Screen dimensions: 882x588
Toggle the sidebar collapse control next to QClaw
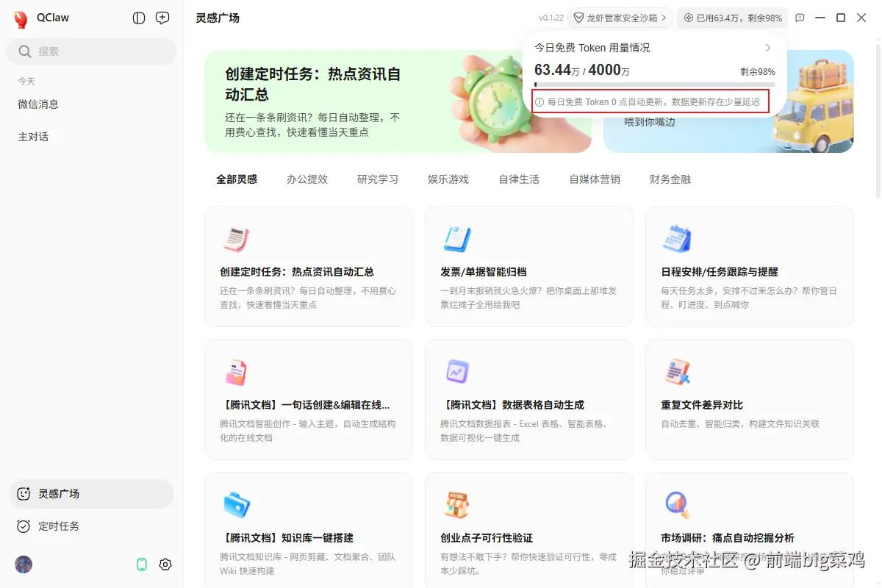(138, 18)
